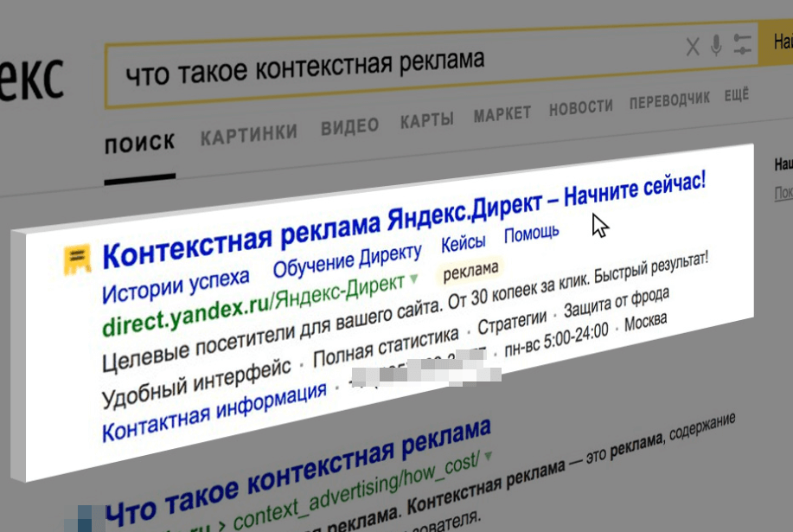Expand dropdown arrow next to Яндекс-Директ URL
This screenshot has height=532, width=793.
(414, 279)
